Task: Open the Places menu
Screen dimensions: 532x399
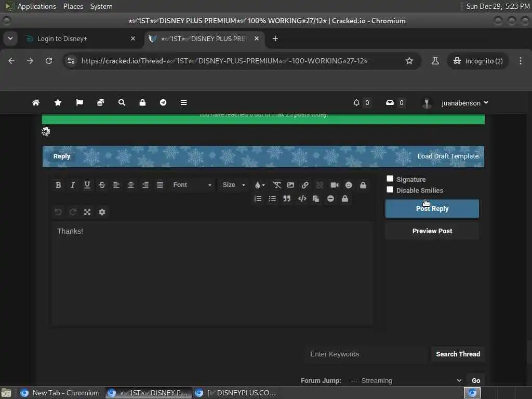Action: tap(73, 6)
